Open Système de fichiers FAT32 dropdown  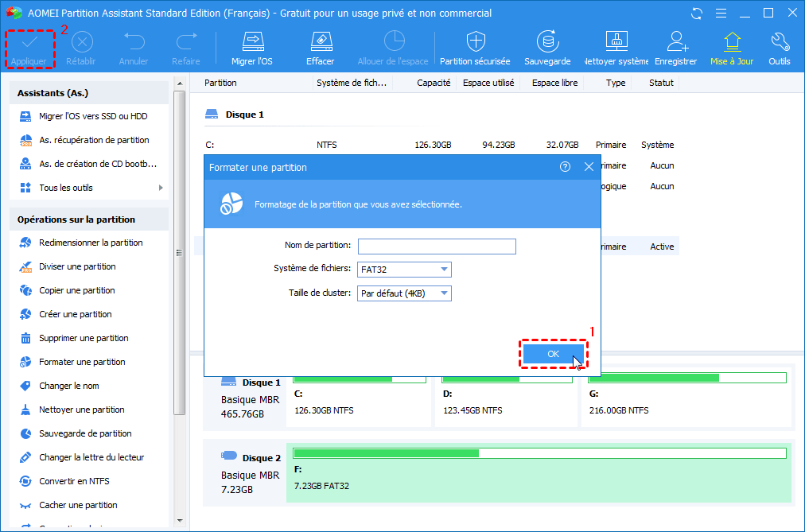[x=404, y=270]
